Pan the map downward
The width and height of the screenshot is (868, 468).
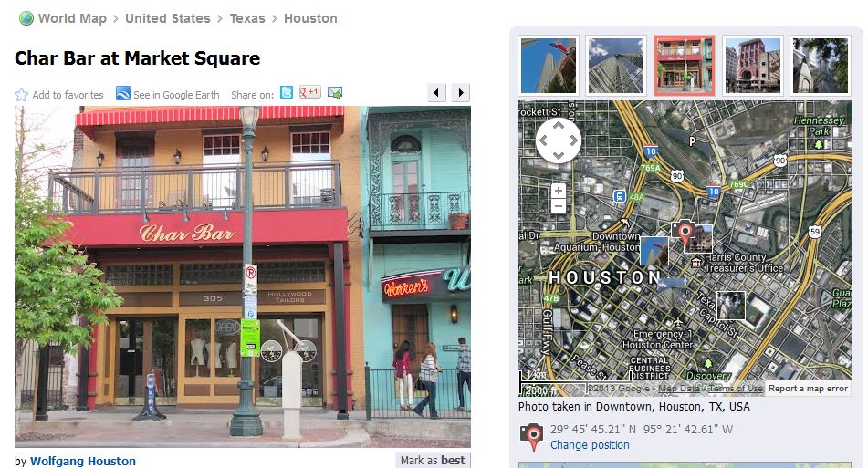559,155
